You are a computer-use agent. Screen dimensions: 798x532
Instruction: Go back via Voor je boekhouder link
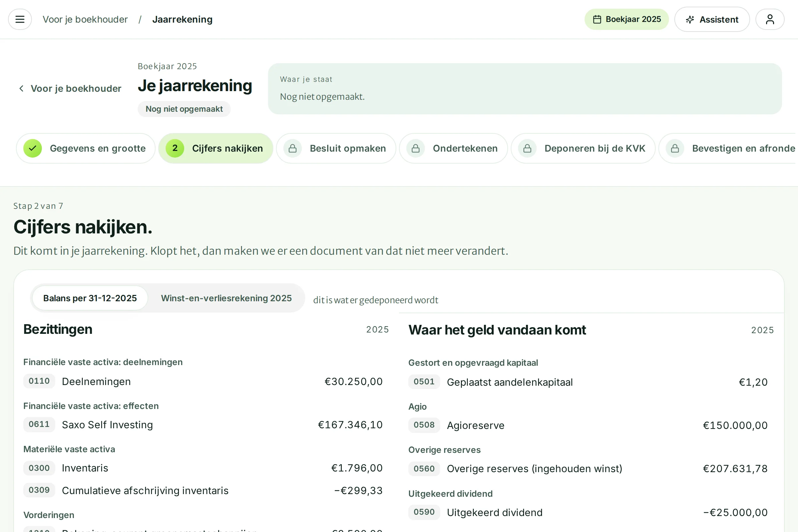(x=70, y=88)
